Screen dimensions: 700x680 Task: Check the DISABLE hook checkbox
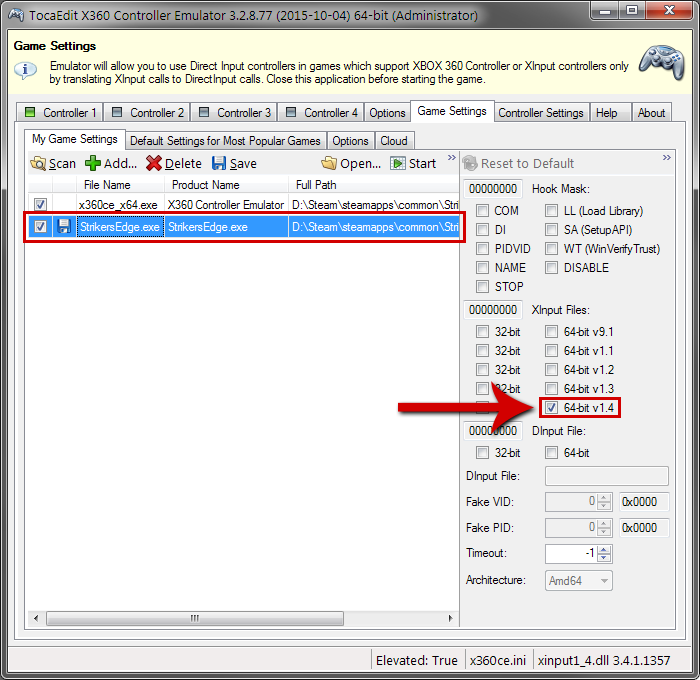[x=551, y=267]
